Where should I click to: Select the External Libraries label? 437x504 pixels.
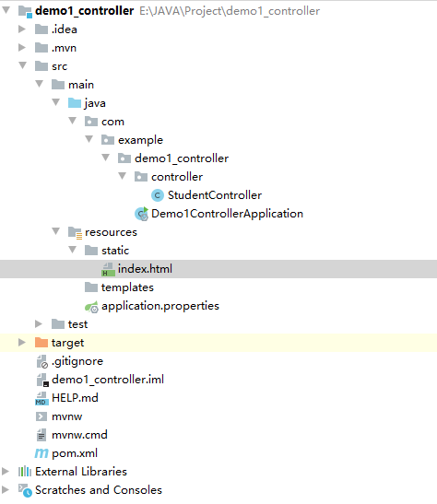click(x=81, y=472)
